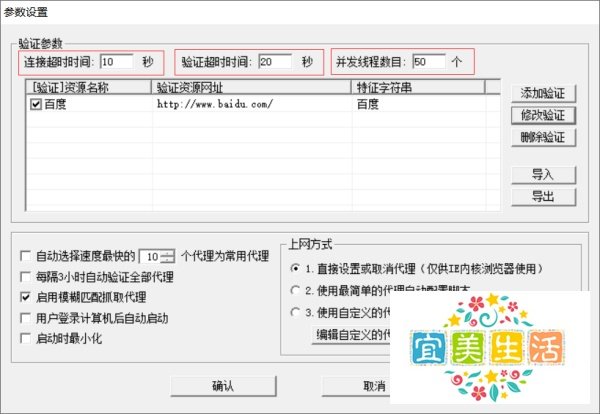Click the 导入 button
This screenshot has height=414, width=600.
543,175
